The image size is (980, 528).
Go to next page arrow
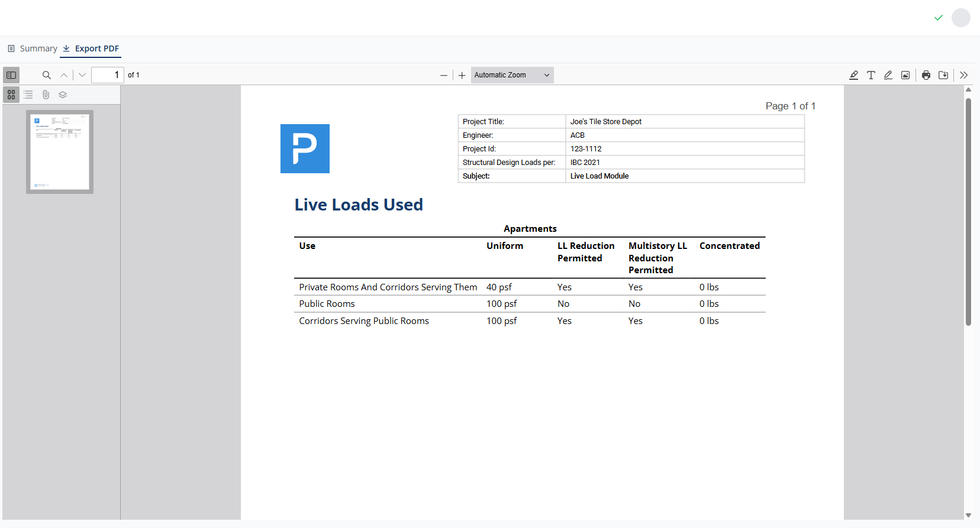click(x=82, y=75)
